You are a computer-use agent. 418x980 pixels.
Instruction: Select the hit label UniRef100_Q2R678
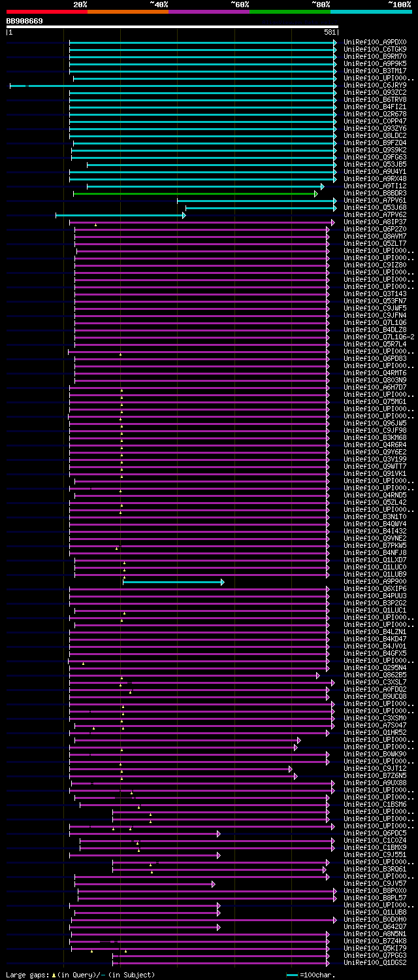pos(375,114)
